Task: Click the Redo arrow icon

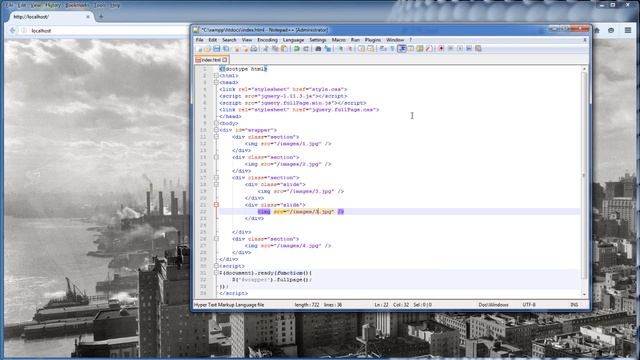Action: (305, 49)
